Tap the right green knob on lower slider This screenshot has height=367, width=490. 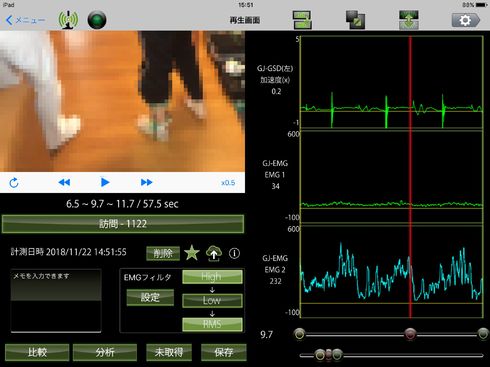pyautogui.click(x=337, y=355)
